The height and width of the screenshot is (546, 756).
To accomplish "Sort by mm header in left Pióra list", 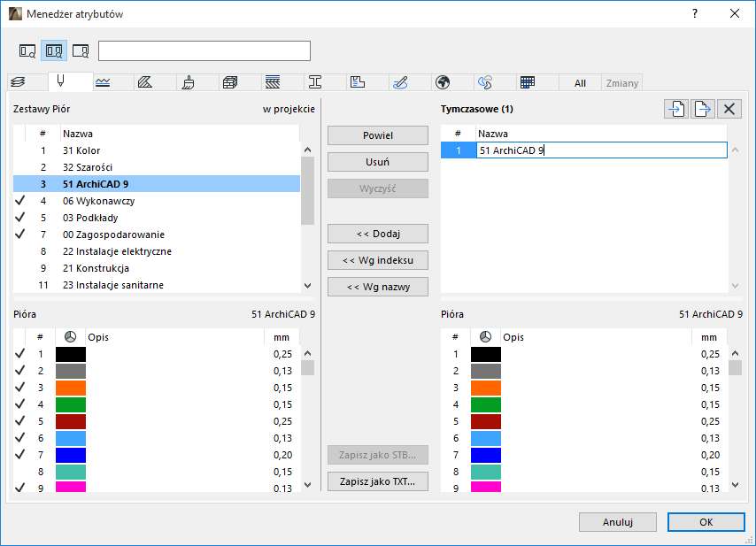I will (282, 337).
